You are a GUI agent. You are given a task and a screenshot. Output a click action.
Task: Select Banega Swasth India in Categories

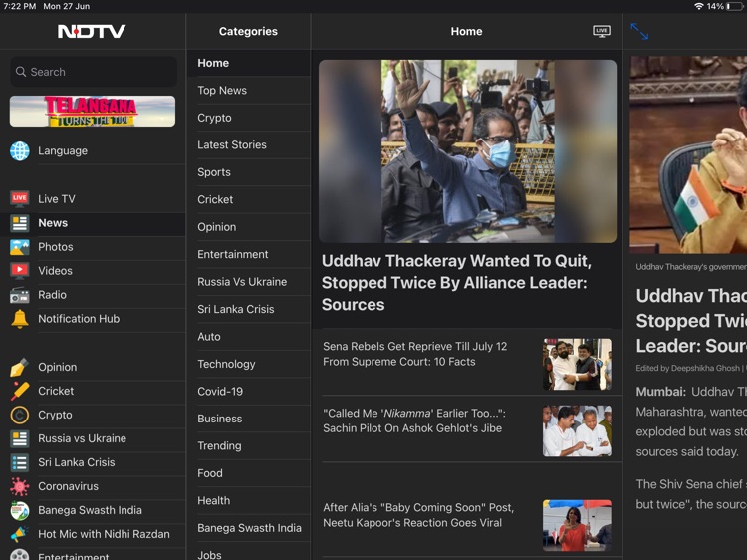pyautogui.click(x=249, y=528)
